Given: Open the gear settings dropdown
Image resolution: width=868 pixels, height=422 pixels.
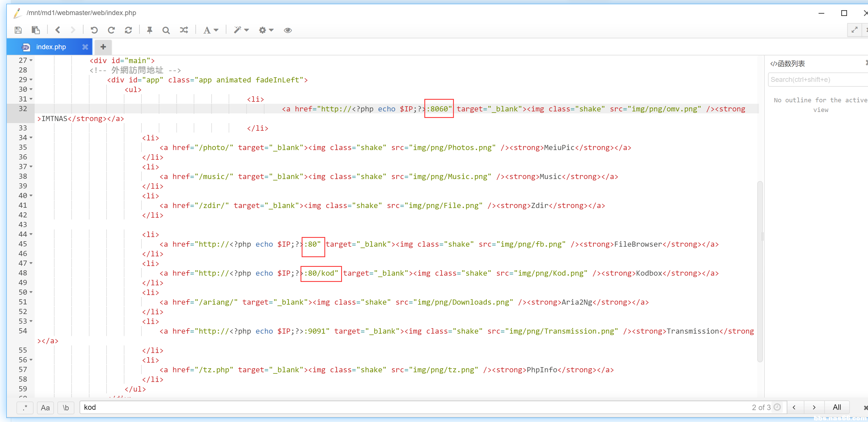Looking at the screenshot, I should click(x=266, y=30).
